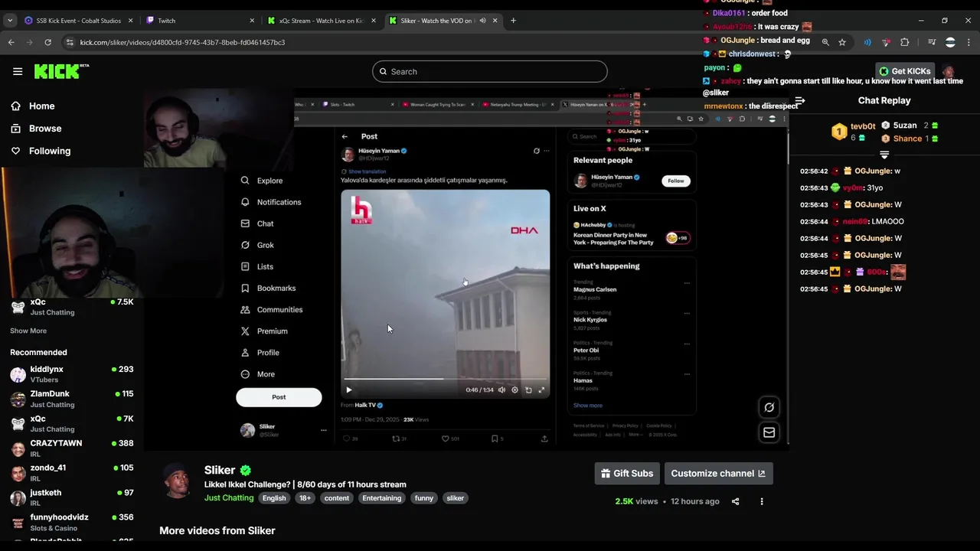This screenshot has width=980, height=551.
Task: Open ZlamDunk recommended channel
Action: 72,399
